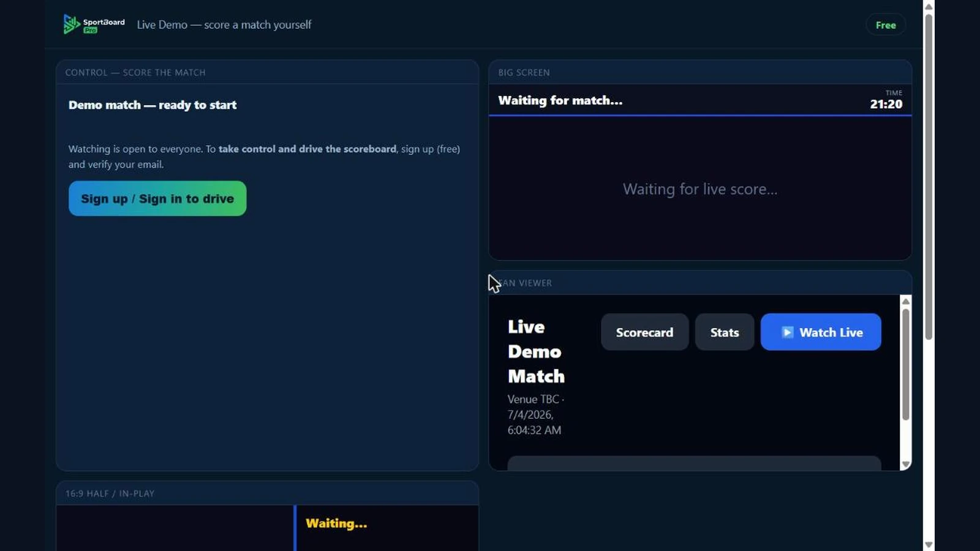Viewport: 980px width, 551px height.
Task: Click 'Waiting for match...' title on Big Screen
Action: 560,100
